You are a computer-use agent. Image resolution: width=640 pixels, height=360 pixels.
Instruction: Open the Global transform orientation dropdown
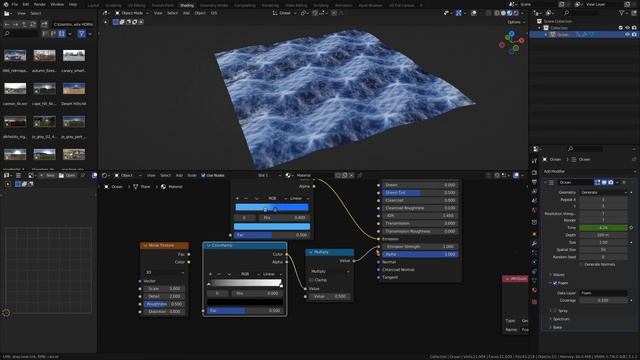coord(284,13)
